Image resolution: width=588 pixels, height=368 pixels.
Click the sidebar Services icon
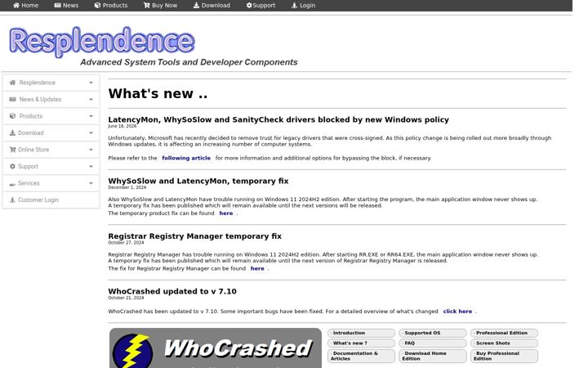pyautogui.click(x=12, y=184)
